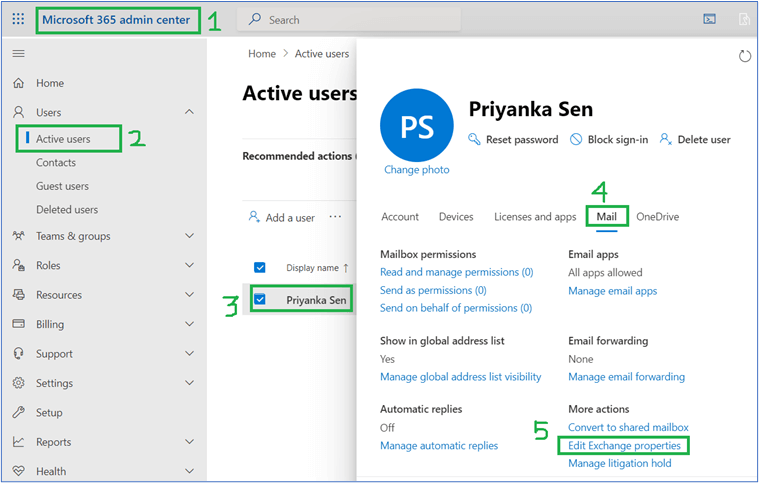Click the Reports chart icon

(x=18, y=441)
